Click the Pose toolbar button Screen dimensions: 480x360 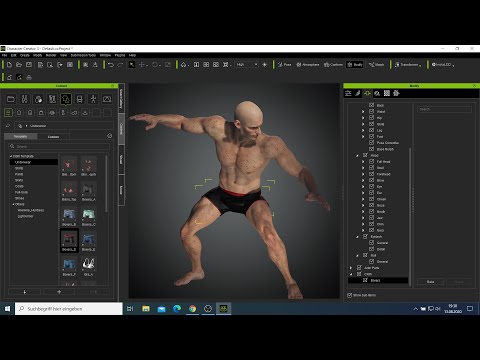284,65
